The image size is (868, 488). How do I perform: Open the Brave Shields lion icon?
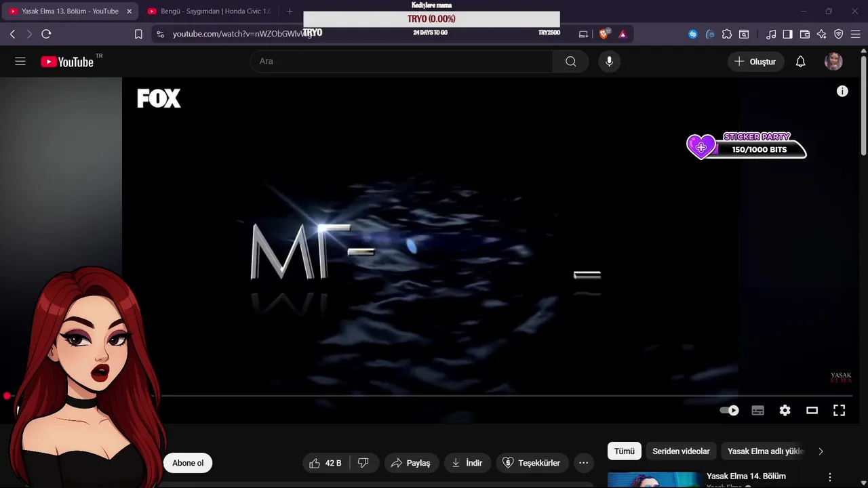pyautogui.click(x=604, y=34)
